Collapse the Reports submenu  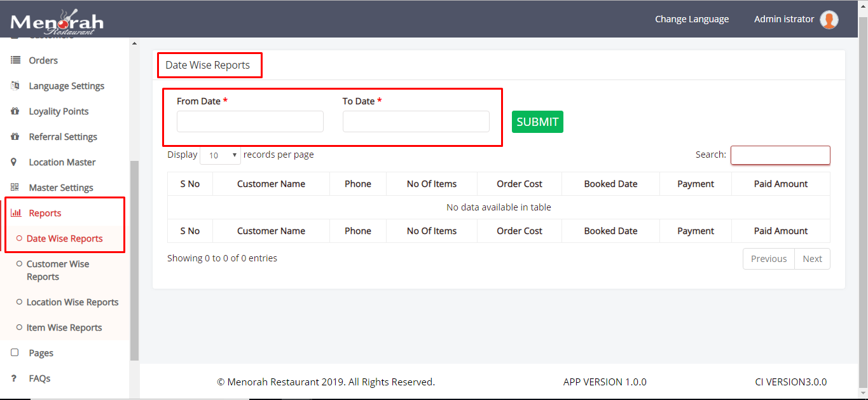tap(45, 213)
